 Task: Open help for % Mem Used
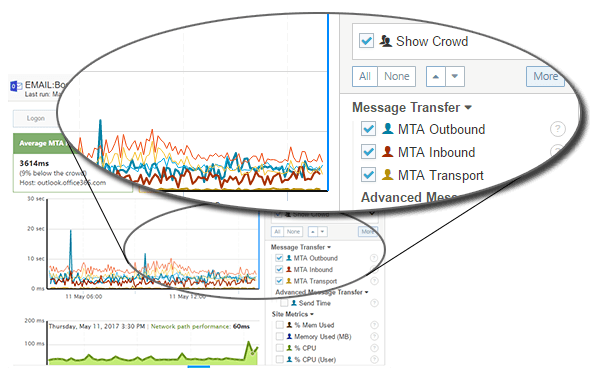[x=374, y=325]
